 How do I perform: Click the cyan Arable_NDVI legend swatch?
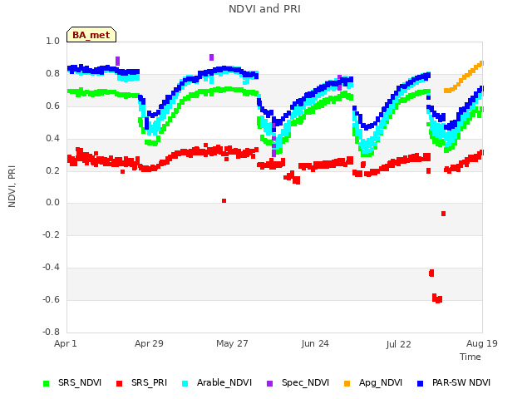pos(185,383)
